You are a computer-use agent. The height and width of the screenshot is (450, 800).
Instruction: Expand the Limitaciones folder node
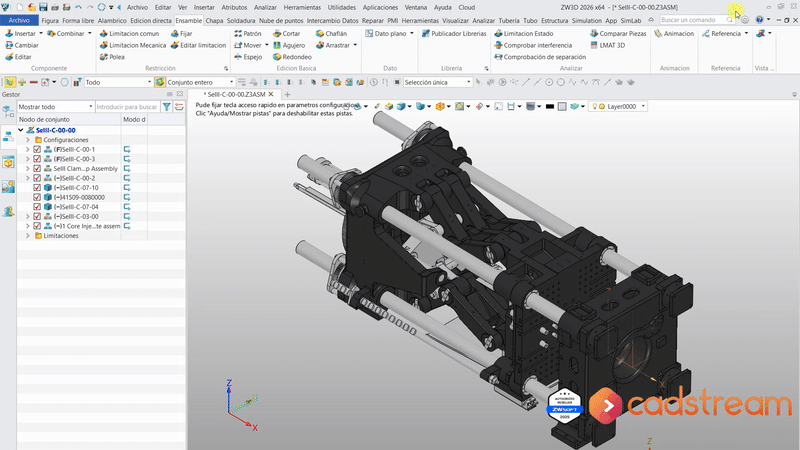click(28, 236)
